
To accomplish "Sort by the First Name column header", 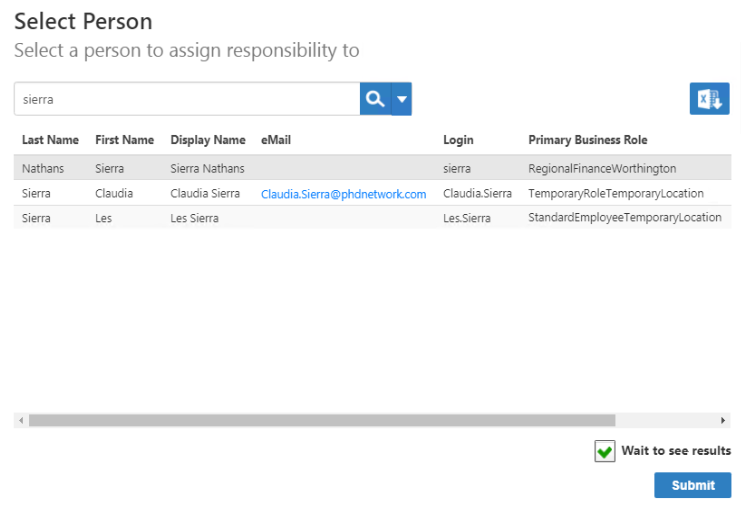I will click(124, 140).
